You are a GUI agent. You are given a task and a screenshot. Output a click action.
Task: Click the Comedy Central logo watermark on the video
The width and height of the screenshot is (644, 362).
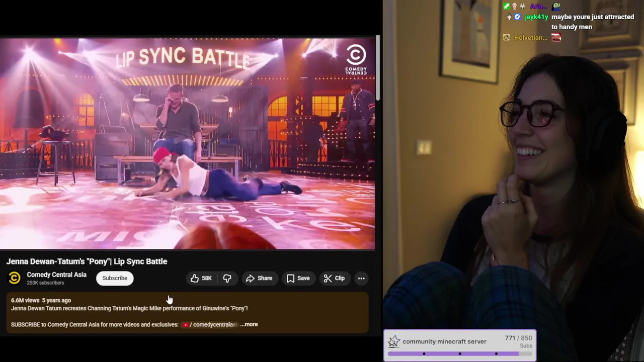click(x=356, y=59)
